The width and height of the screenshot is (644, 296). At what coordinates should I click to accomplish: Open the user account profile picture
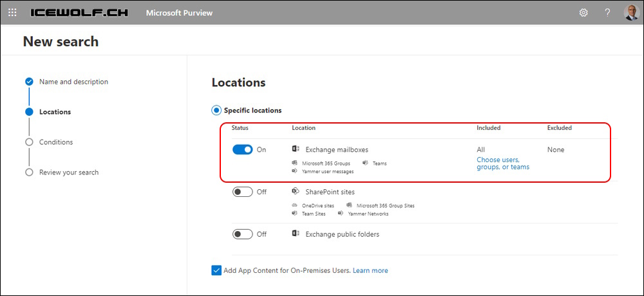pyautogui.click(x=631, y=13)
